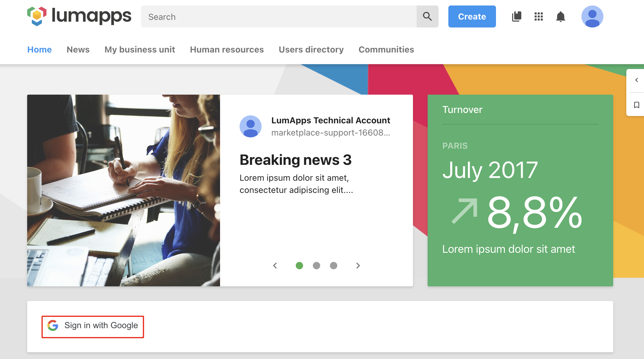Open the user profile avatar menu
Image resolution: width=644 pixels, height=359 pixels.
[x=592, y=16]
